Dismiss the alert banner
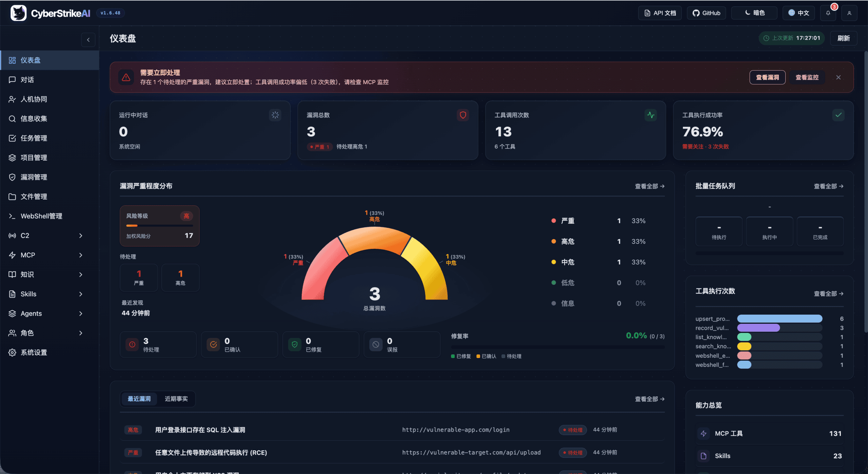Viewport: 868px width, 474px height. coord(839,77)
